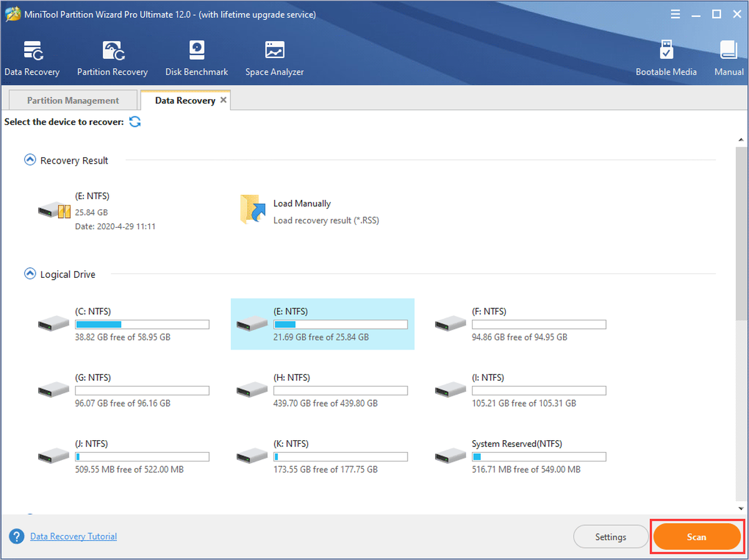Viewport: 749px width, 560px height.
Task: Collapse the Recovery Result section
Action: pos(29,160)
